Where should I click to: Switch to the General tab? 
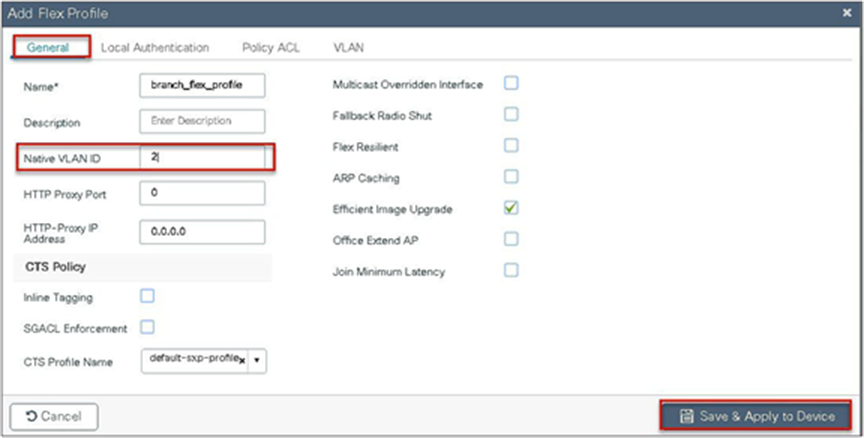pyautogui.click(x=48, y=47)
